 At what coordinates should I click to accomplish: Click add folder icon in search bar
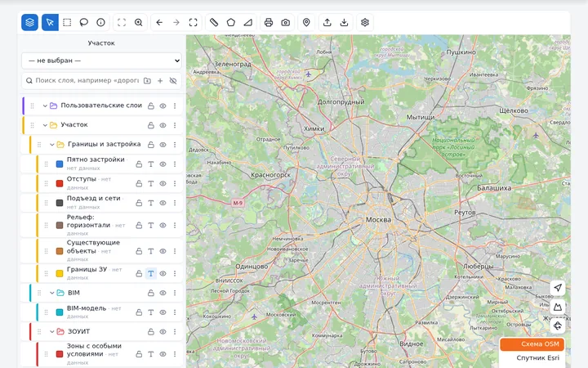pos(147,81)
